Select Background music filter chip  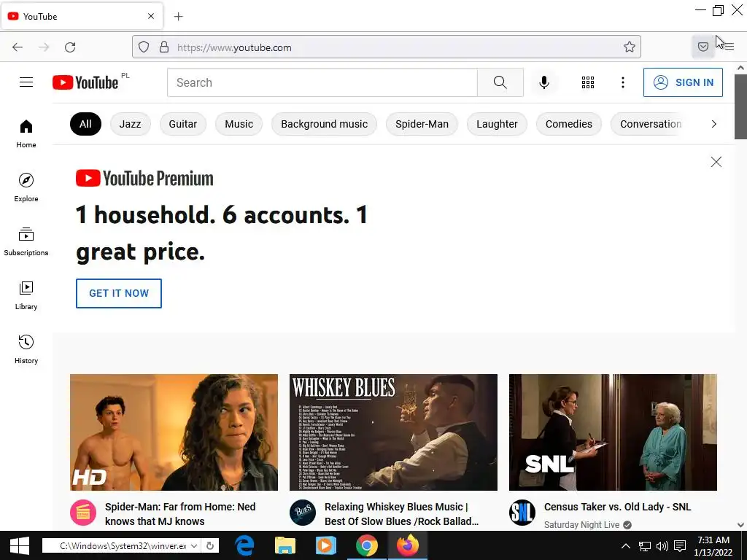pos(324,124)
